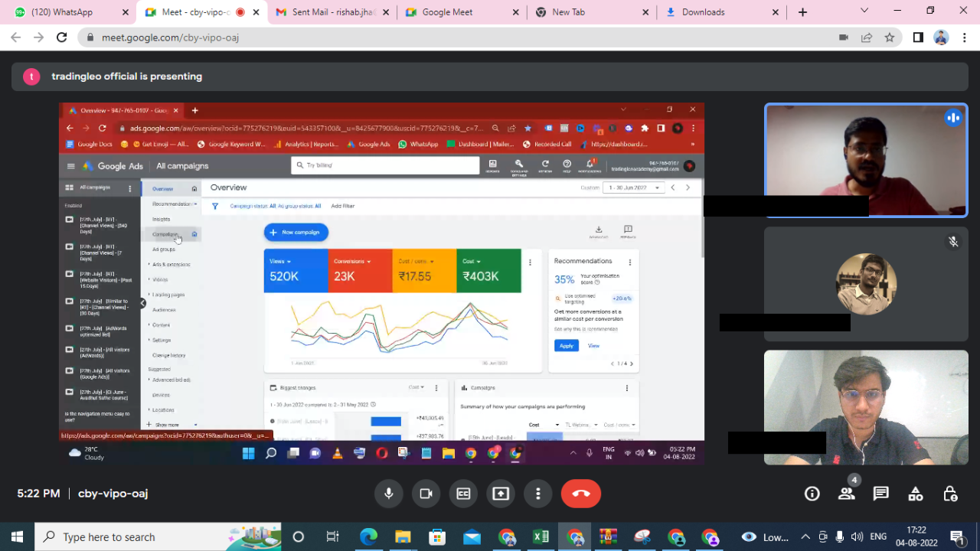Click Apply in Recommendations card
The image size is (980, 551).
pos(566,346)
